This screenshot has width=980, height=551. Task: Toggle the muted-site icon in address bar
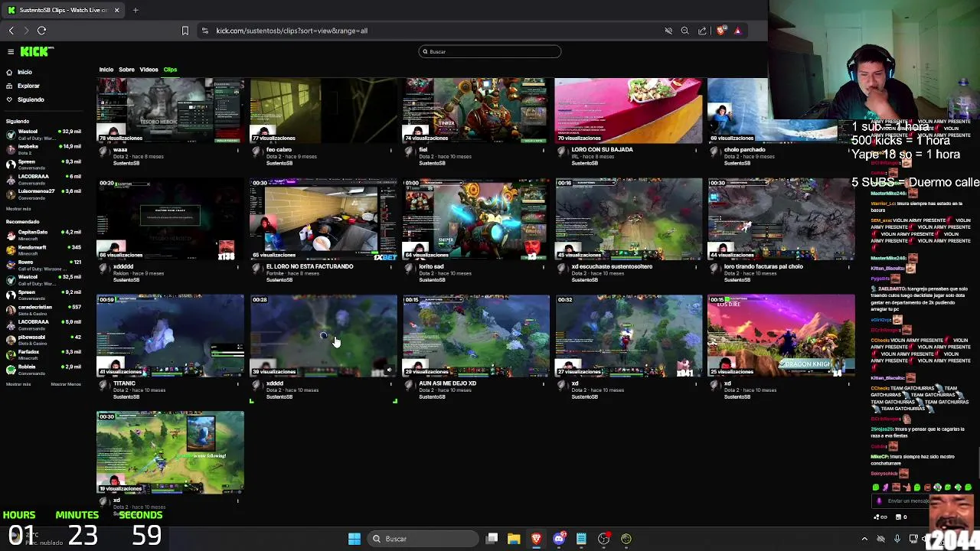click(x=668, y=31)
